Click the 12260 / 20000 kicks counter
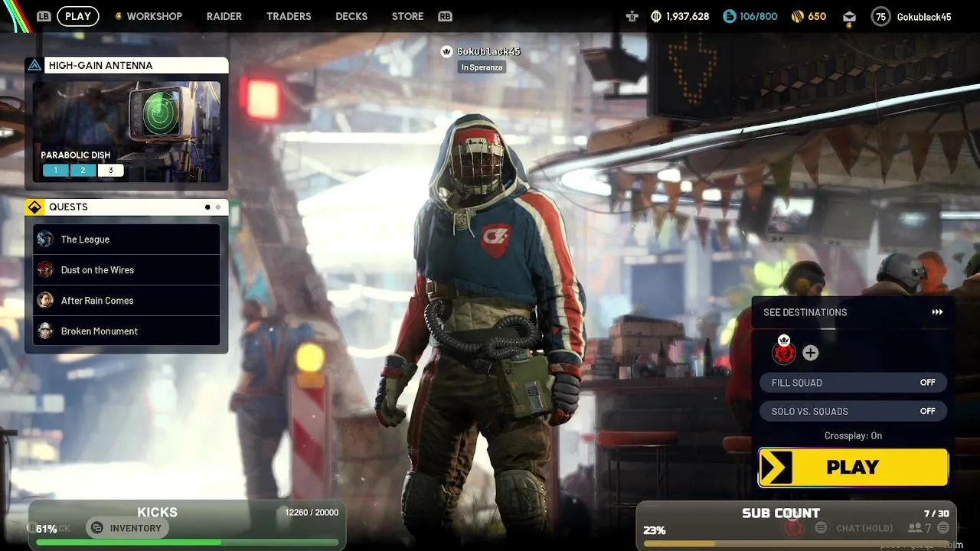 (311, 512)
